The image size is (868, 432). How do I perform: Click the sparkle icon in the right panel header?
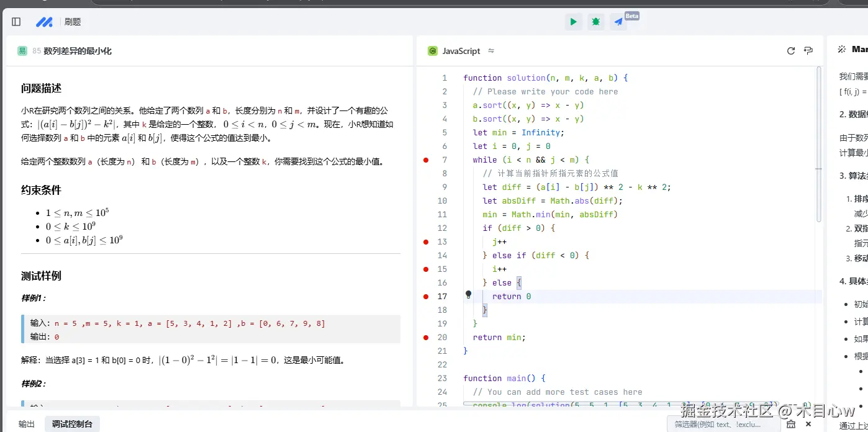coord(842,49)
